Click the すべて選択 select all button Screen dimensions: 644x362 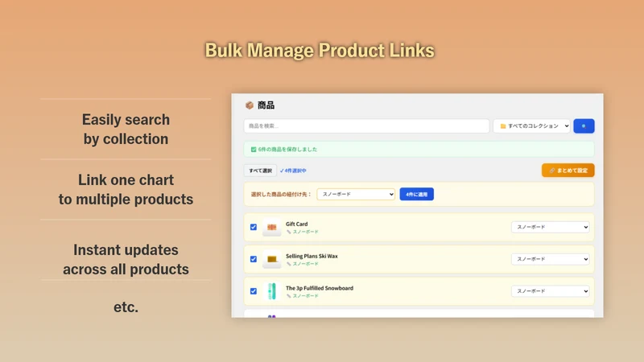coord(260,171)
